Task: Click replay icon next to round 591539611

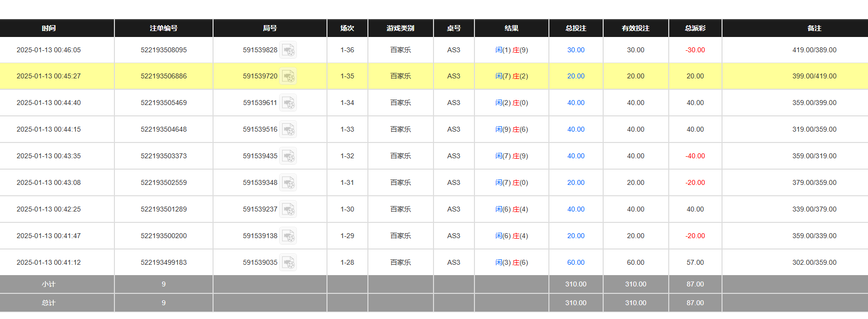Action: tap(288, 103)
